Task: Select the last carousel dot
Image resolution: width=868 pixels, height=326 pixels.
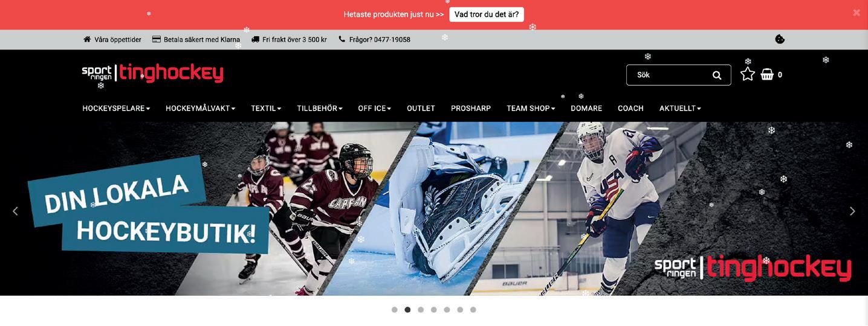Action: coord(473,310)
